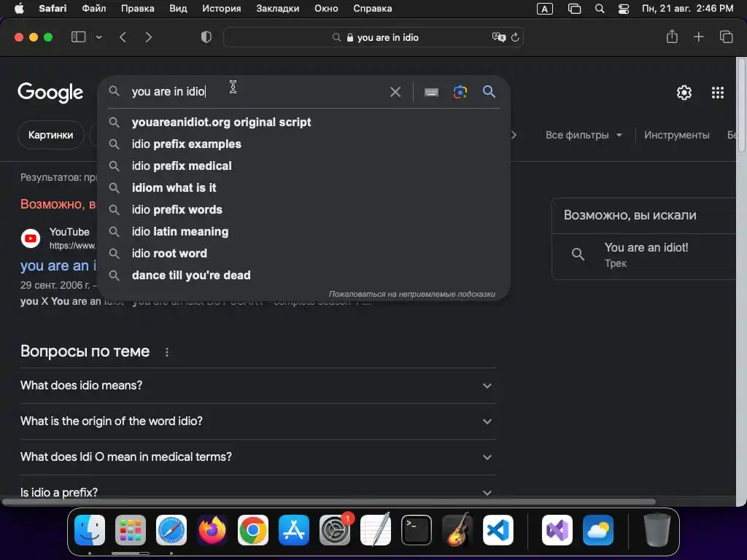The height and width of the screenshot is (560, 747).
Task: Select suggestion dance till you're dead
Action: pos(304,275)
